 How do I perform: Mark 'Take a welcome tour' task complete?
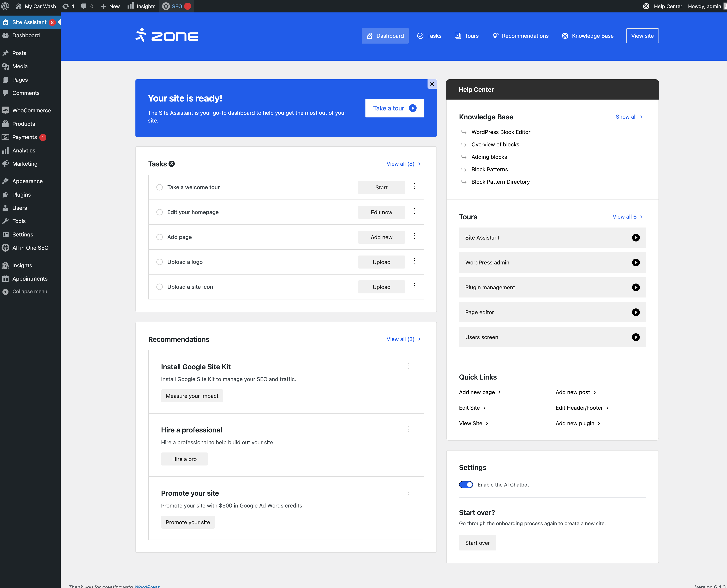tap(159, 187)
